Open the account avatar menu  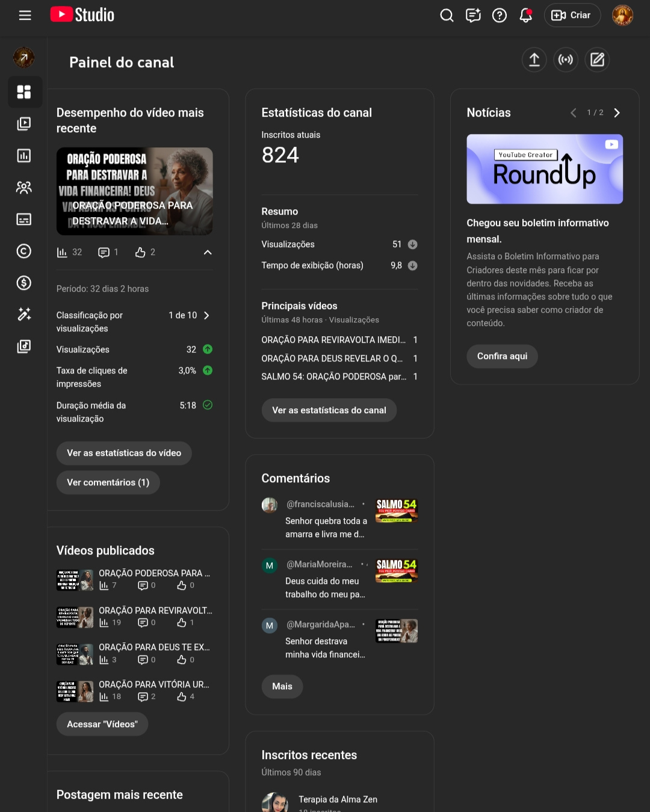pos(622,16)
